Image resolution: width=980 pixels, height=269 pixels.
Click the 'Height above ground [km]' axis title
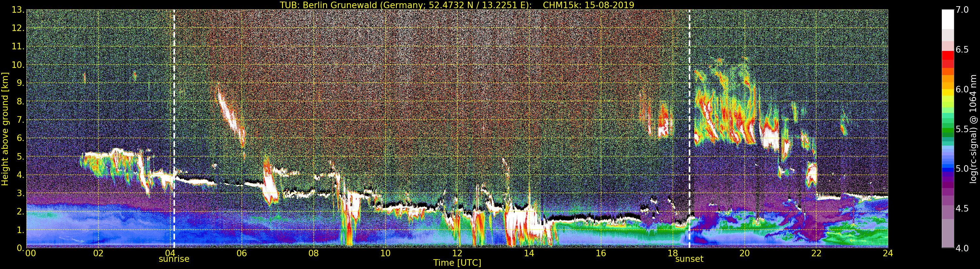click(x=5, y=129)
